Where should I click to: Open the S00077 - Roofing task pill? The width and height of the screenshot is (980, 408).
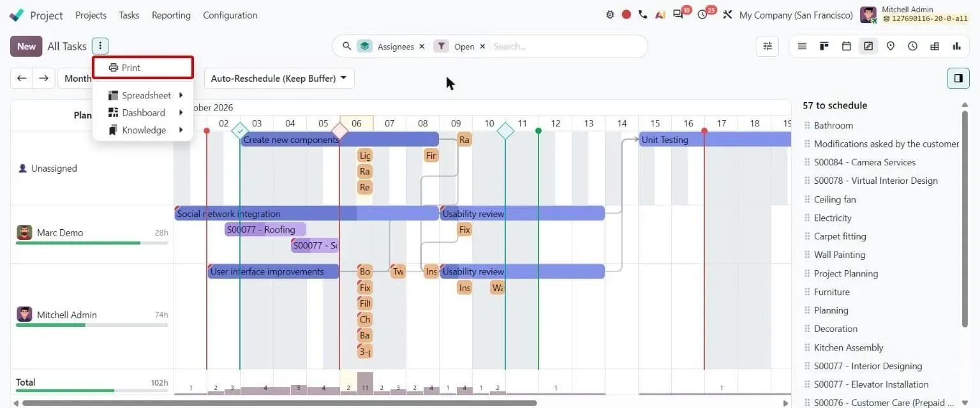(x=265, y=229)
